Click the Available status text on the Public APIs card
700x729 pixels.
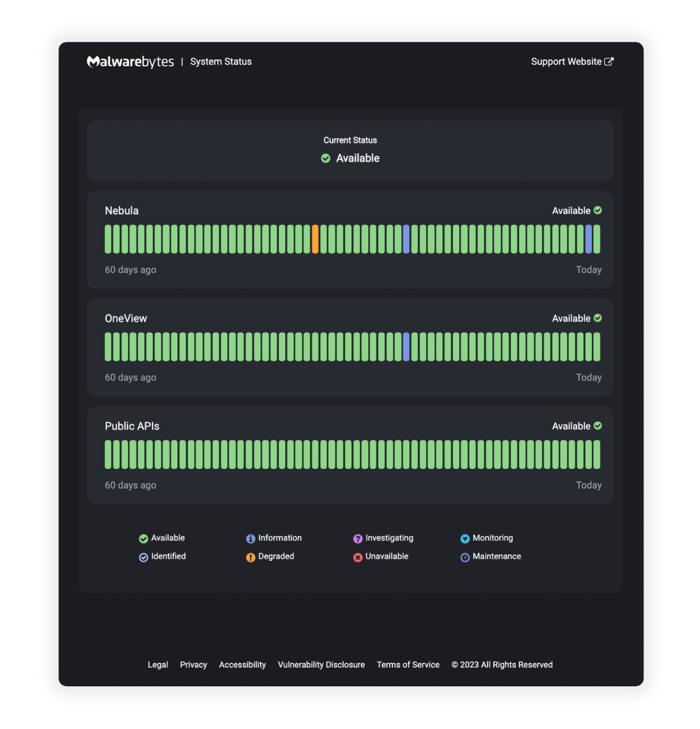tap(571, 426)
